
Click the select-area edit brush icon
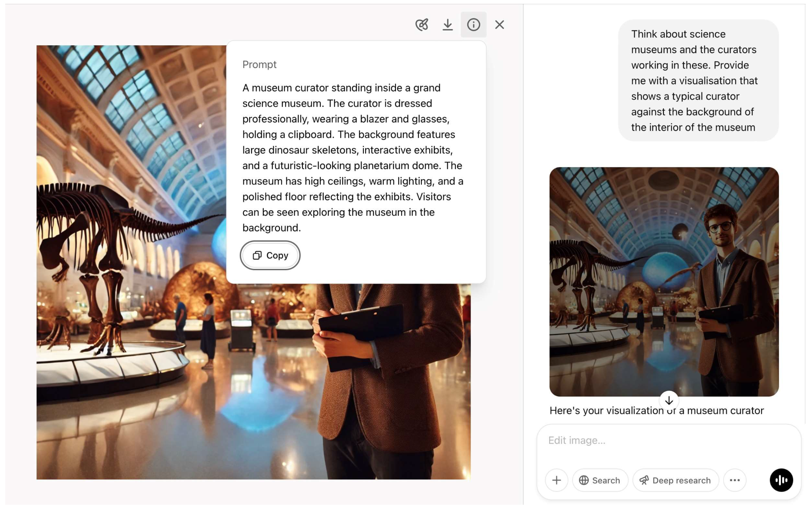point(422,25)
